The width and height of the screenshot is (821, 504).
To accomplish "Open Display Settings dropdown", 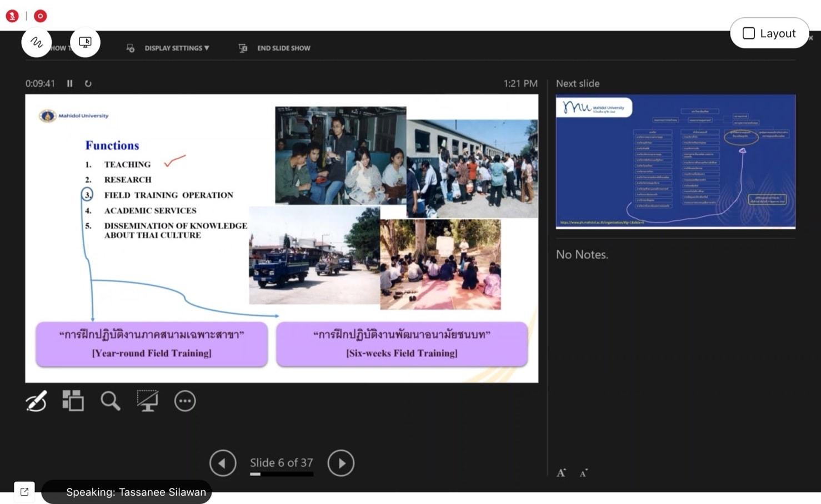I will [177, 48].
